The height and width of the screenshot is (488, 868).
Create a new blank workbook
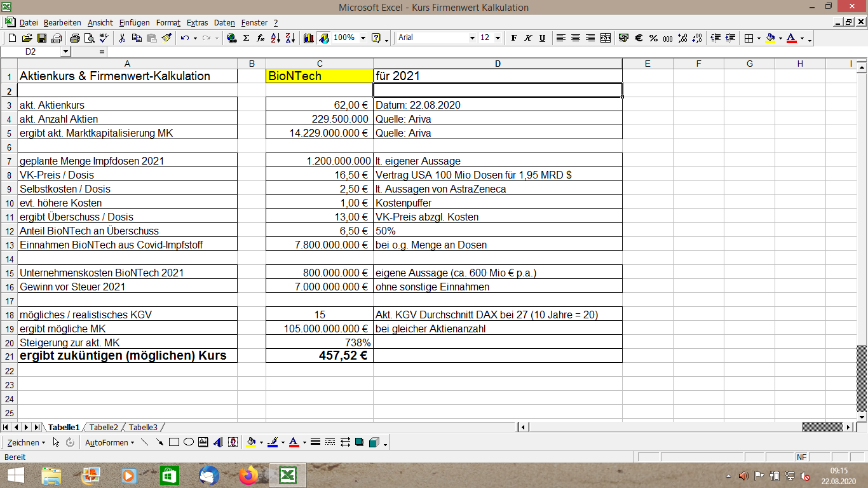(11, 38)
